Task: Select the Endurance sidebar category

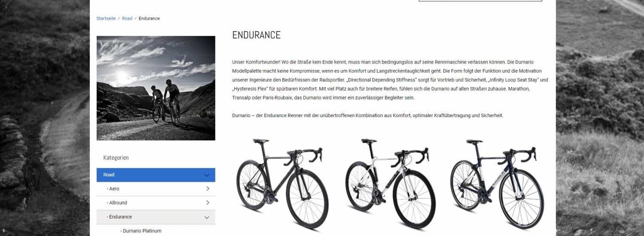Action: point(156,217)
